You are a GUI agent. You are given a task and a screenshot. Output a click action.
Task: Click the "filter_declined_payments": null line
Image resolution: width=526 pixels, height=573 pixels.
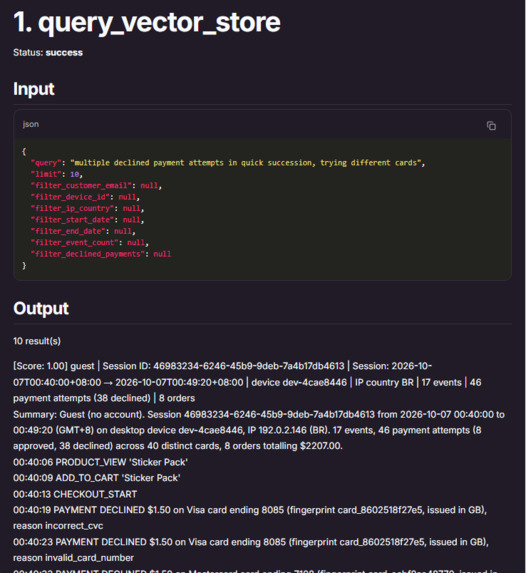[101, 254]
